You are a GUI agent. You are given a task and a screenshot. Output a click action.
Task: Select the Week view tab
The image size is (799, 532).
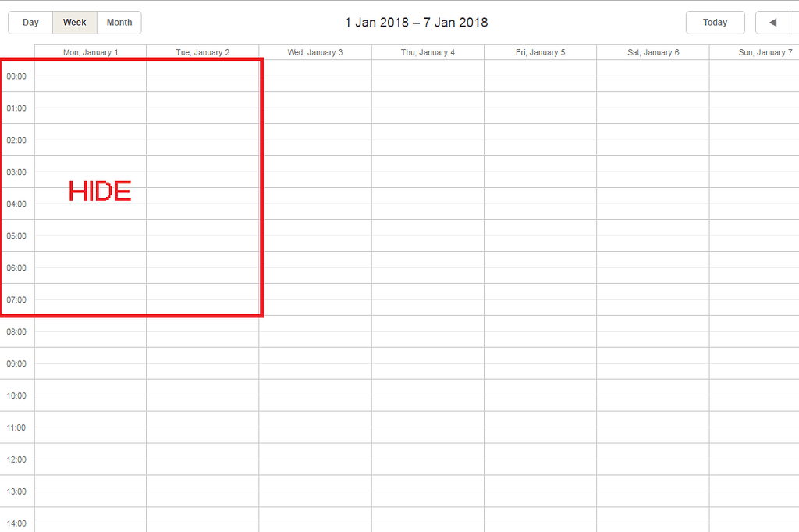74,23
